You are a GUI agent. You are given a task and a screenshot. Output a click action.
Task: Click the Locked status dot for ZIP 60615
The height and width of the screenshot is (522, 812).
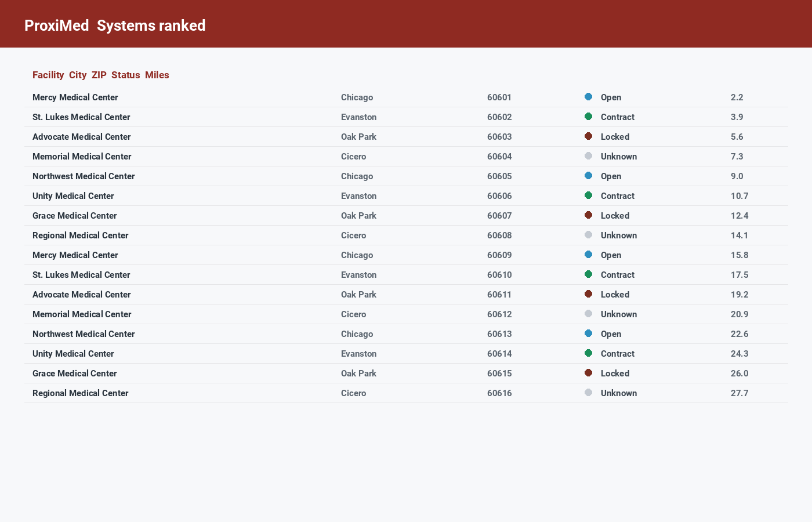point(588,373)
